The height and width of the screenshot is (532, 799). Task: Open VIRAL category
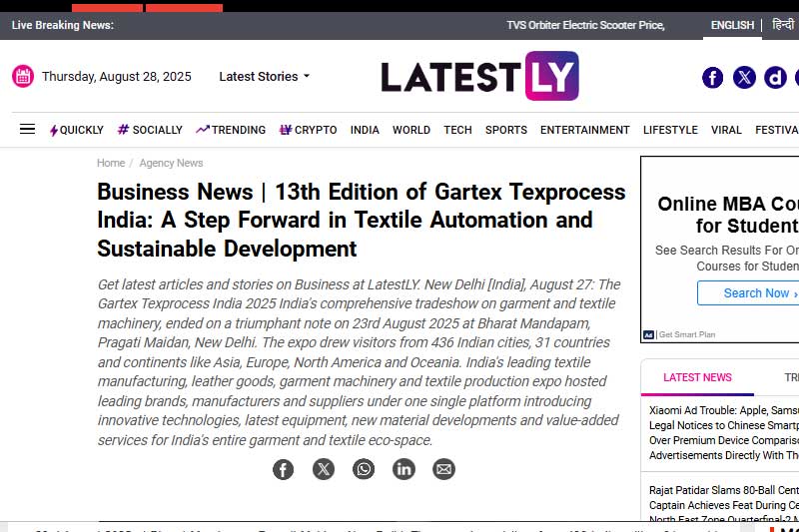click(726, 130)
